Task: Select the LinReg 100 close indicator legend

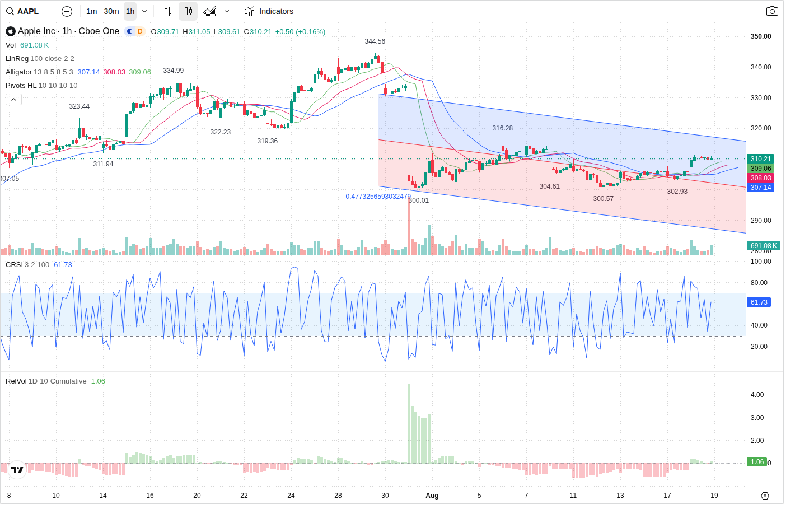Action: tap(40, 59)
